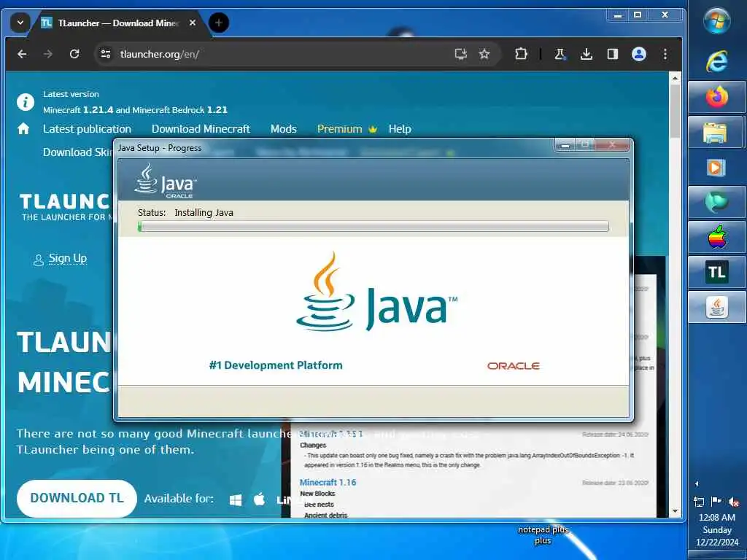
Task: Select the TLauncher browser tab
Action: (x=117, y=23)
